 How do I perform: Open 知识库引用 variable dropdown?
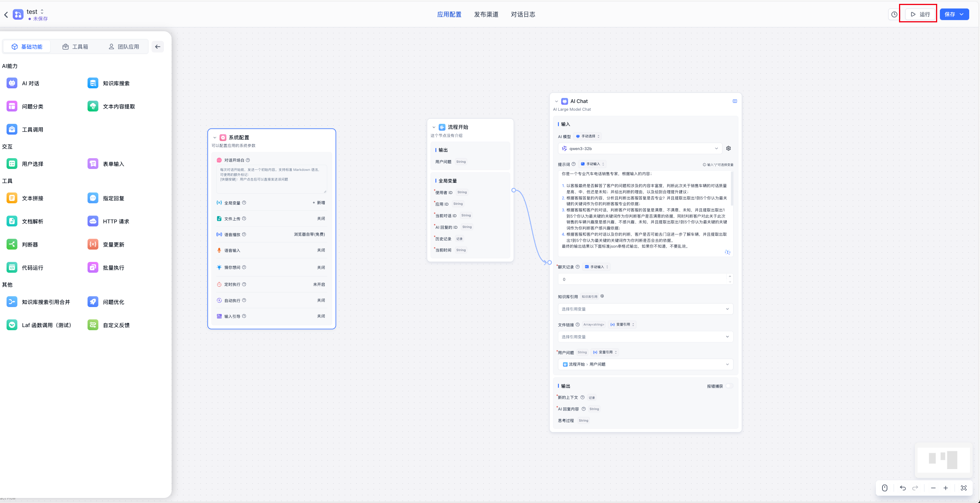click(x=645, y=309)
